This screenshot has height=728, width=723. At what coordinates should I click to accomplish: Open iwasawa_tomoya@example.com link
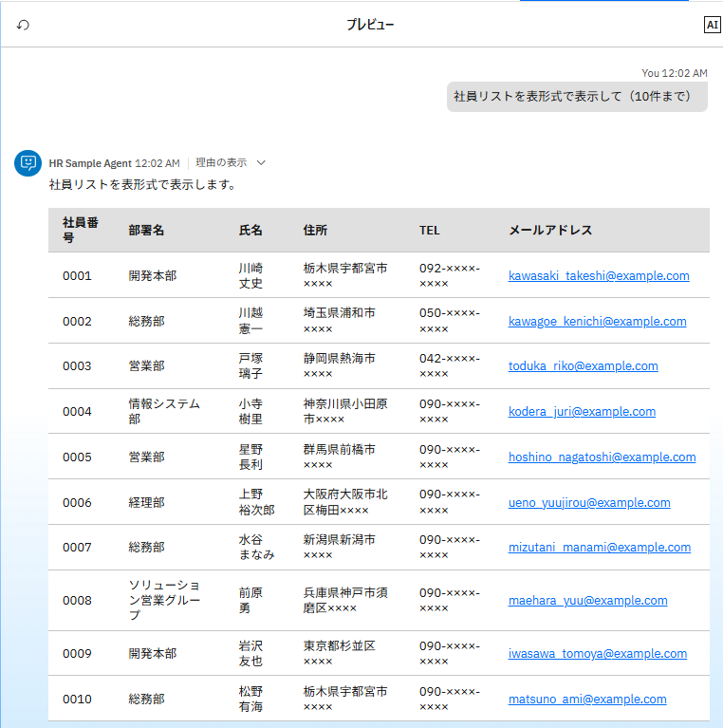point(597,654)
